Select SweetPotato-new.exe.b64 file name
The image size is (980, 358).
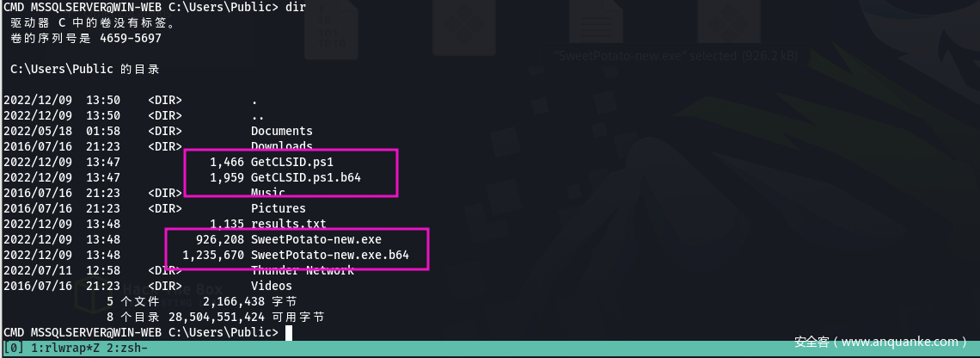pos(329,256)
